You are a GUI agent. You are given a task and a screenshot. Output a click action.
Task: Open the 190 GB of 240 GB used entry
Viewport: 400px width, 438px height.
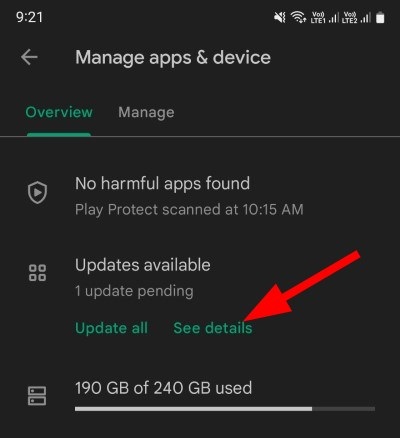[x=163, y=388]
